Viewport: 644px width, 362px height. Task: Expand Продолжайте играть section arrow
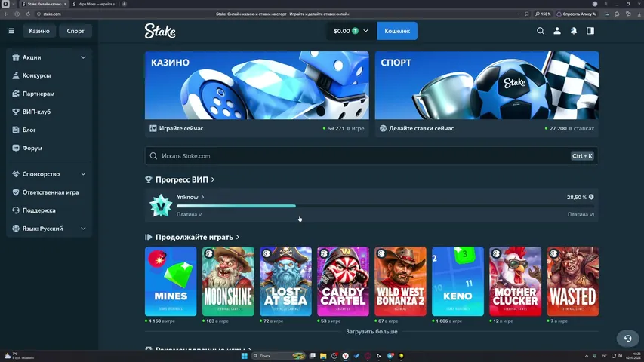pyautogui.click(x=238, y=238)
